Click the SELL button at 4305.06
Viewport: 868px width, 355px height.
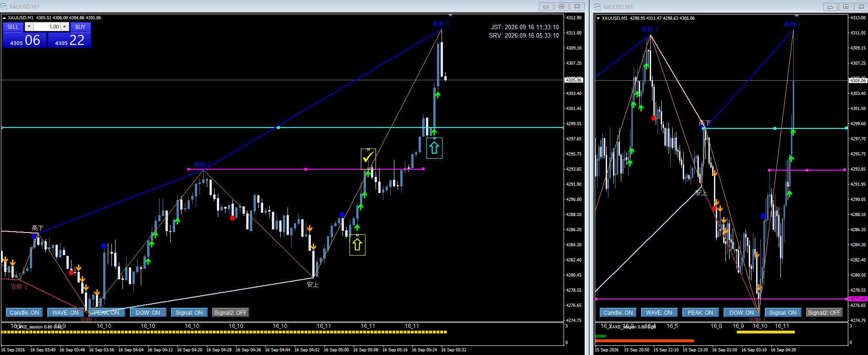(x=25, y=40)
